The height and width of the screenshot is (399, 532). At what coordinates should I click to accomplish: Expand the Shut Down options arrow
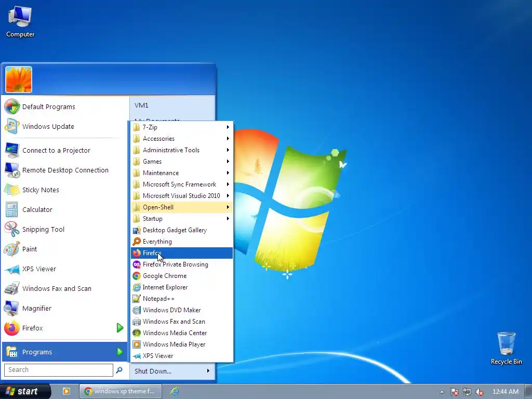click(x=208, y=371)
